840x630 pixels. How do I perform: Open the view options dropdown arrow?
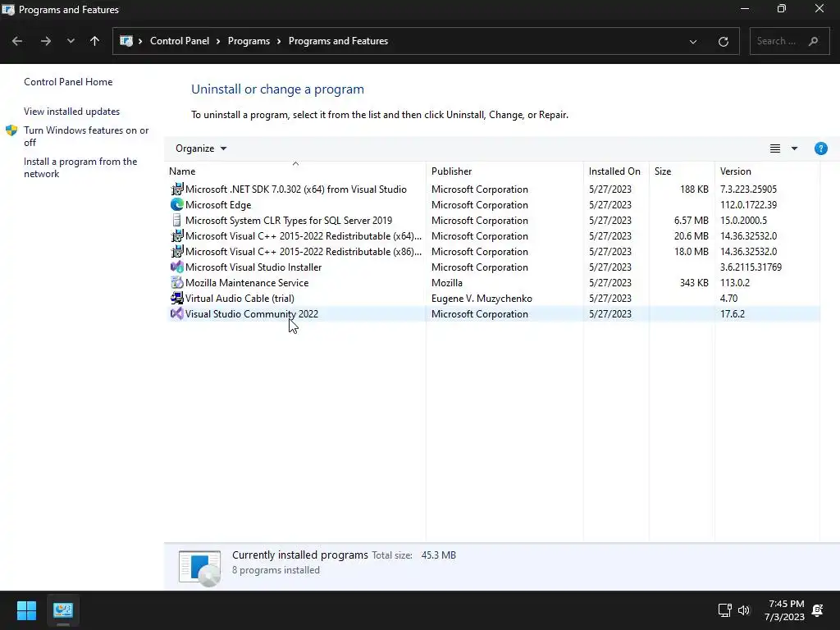coord(794,148)
